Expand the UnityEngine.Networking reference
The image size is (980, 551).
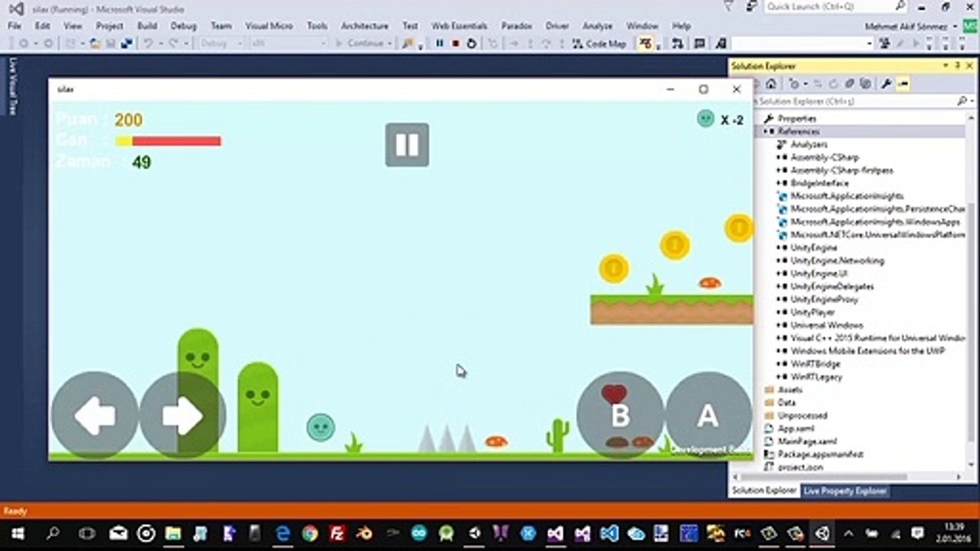[x=779, y=261]
